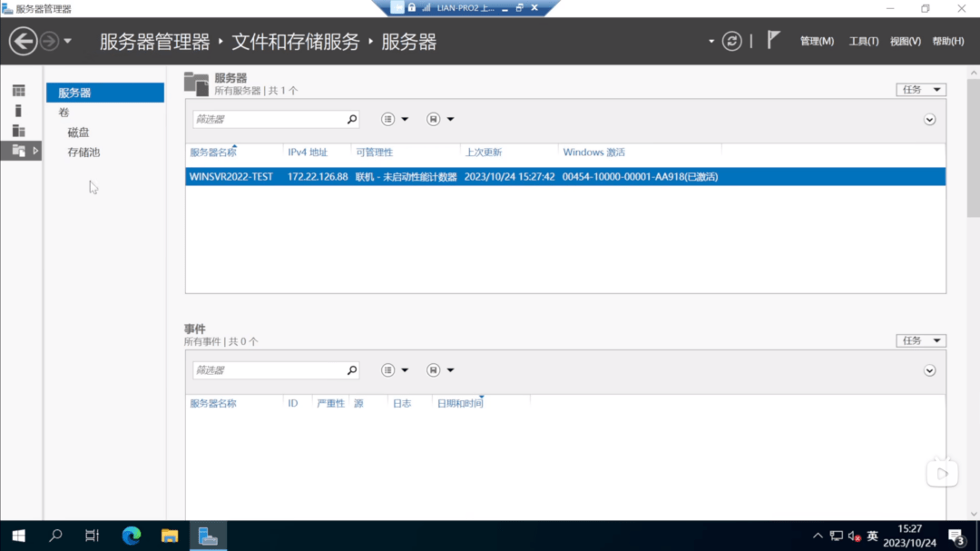Sort by the 服务器名称 column header
Screen dimensions: 980x551
[211, 152]
